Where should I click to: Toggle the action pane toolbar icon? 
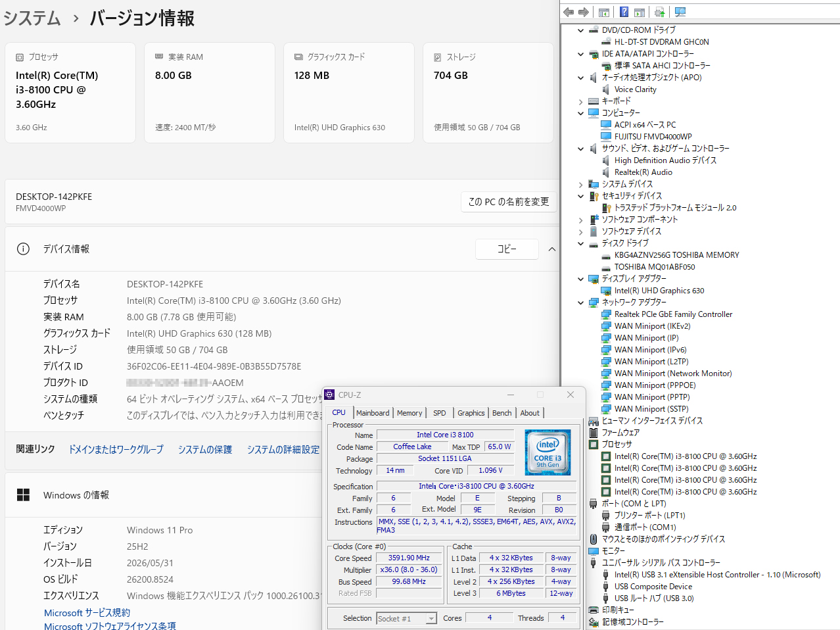(639, 12)
